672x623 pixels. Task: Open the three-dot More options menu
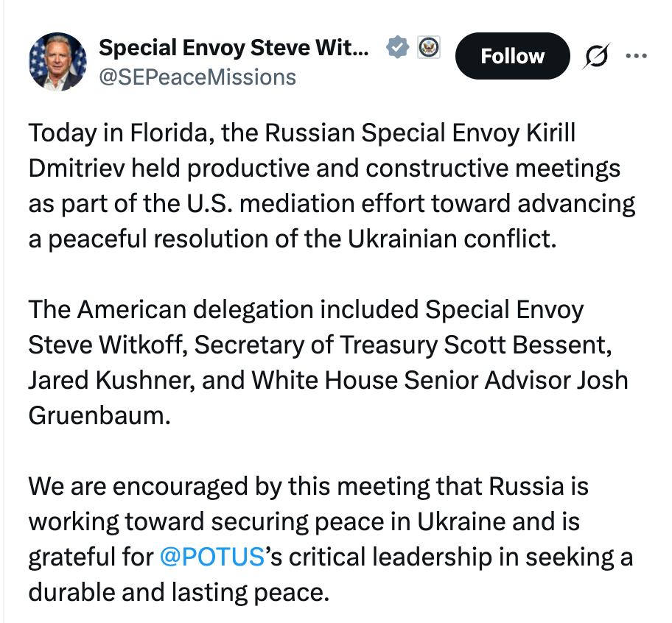coord(635,56)
